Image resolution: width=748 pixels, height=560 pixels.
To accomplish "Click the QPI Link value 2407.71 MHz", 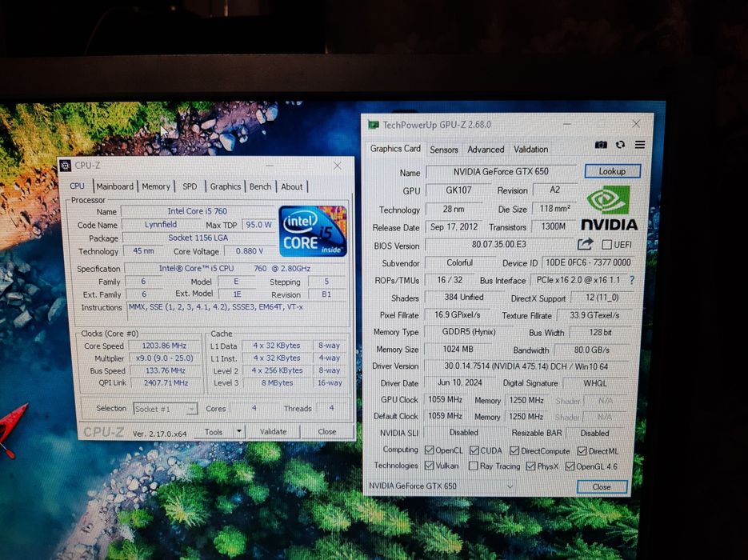I will pyautogui.click(x=166, y=382).
